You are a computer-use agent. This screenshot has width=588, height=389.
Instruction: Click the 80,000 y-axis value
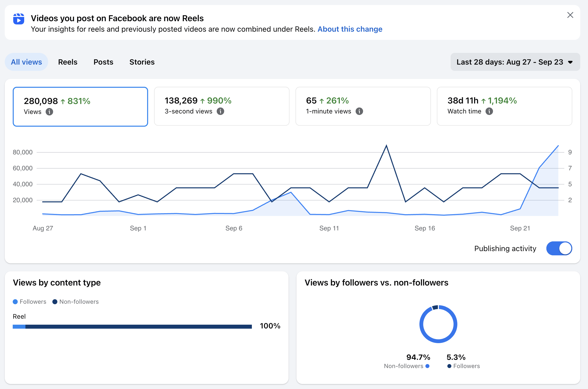[x=23, y=152]
